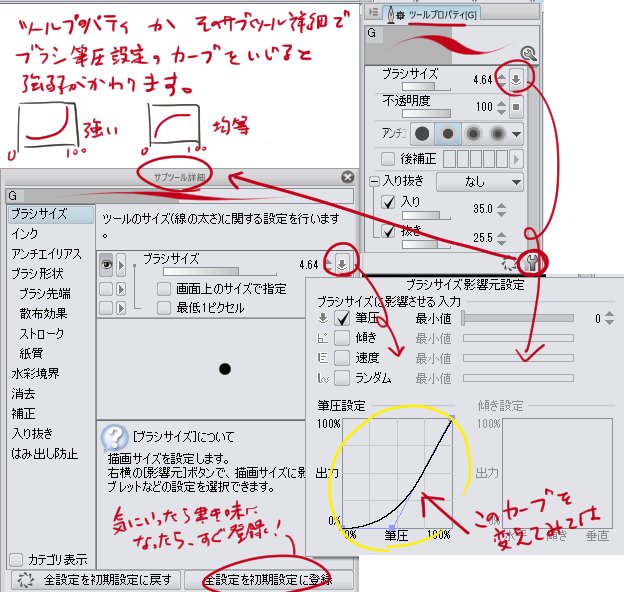Collapse the 入り抜き section

374,182
